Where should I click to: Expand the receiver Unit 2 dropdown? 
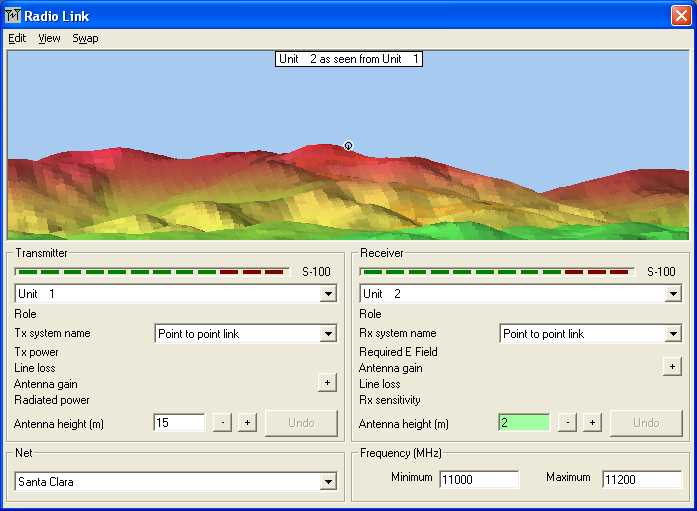(673, 294)
